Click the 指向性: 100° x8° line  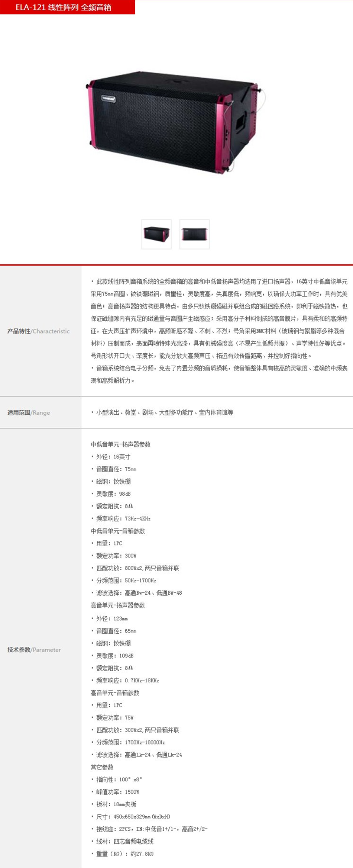[x=116, y=779]
